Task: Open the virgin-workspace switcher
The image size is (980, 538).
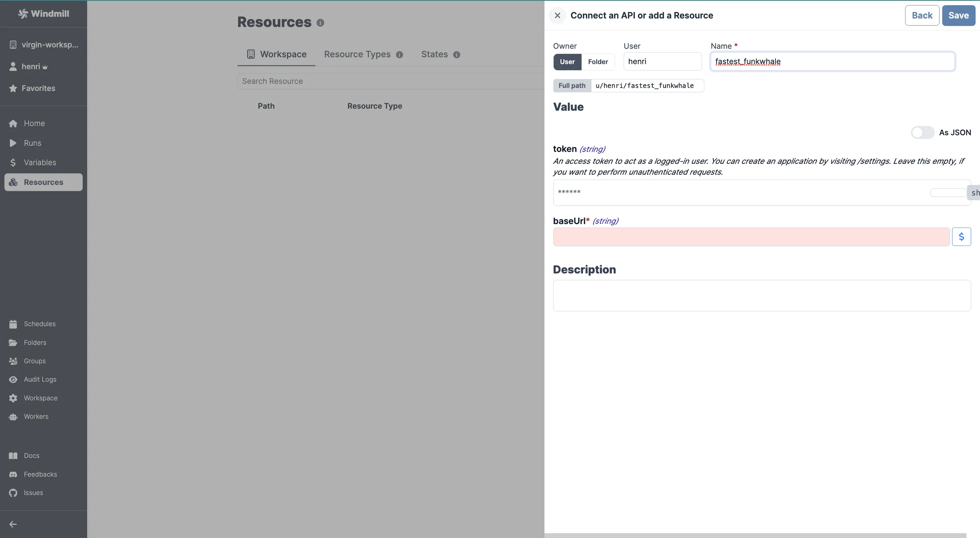Action: point(43,44)
